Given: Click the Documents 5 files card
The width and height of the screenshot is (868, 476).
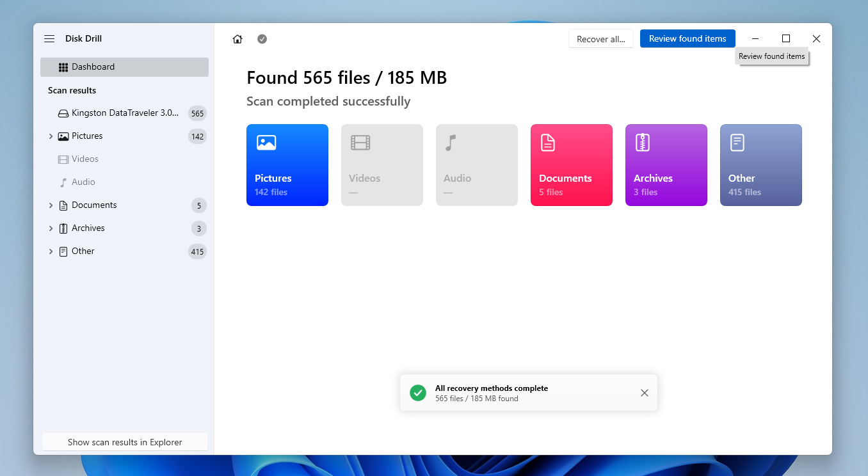Looking at the screenshot, I should click(572, 165).
